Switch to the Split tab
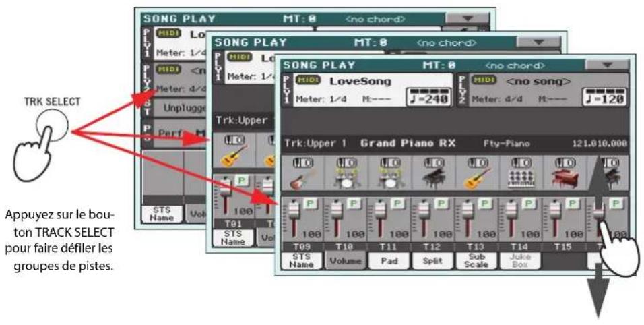The width and height of the screenshot is (644, 325). (432, 260)
